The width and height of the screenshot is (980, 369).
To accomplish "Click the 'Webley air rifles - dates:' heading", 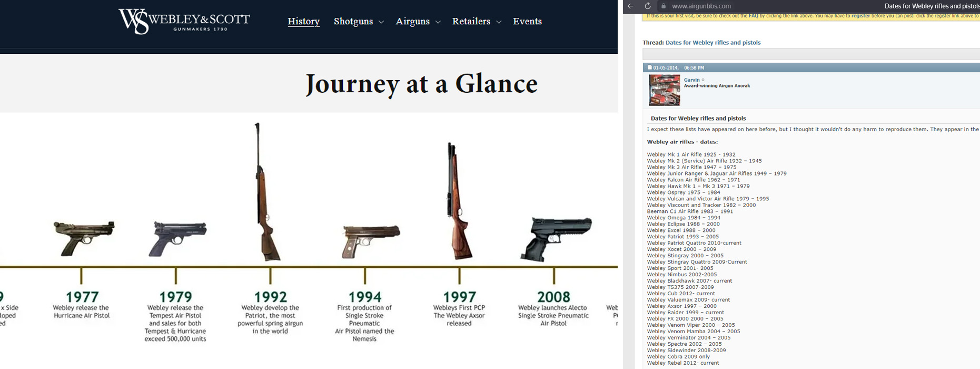I will [682, 142].
